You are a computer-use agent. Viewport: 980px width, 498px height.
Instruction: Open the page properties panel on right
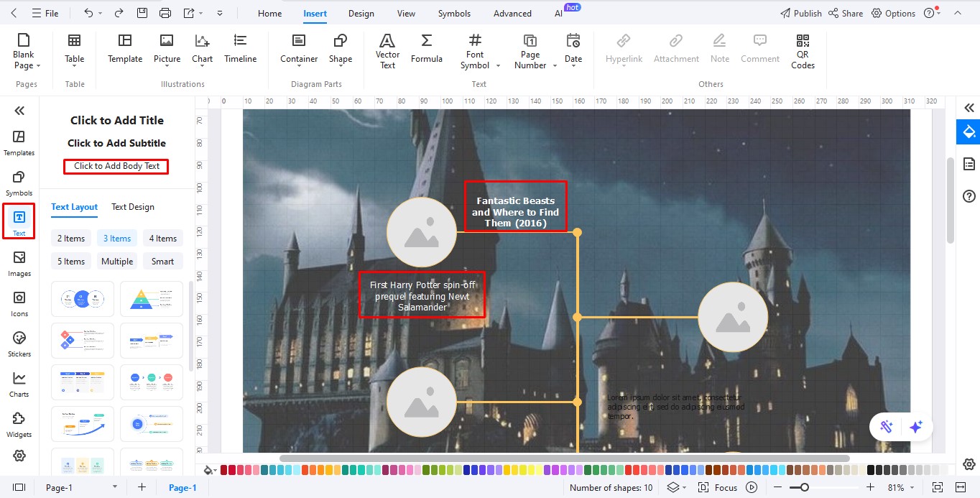pyautogui.click(x=969, y=164)
